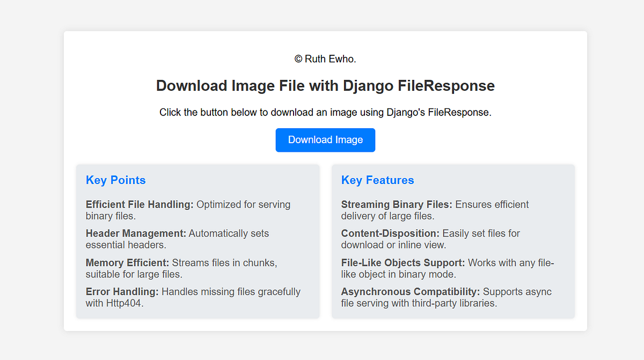This screenshot has height=360, width=644.
Task: Click the Memory Efficient bold label
Action: point(126,263)
